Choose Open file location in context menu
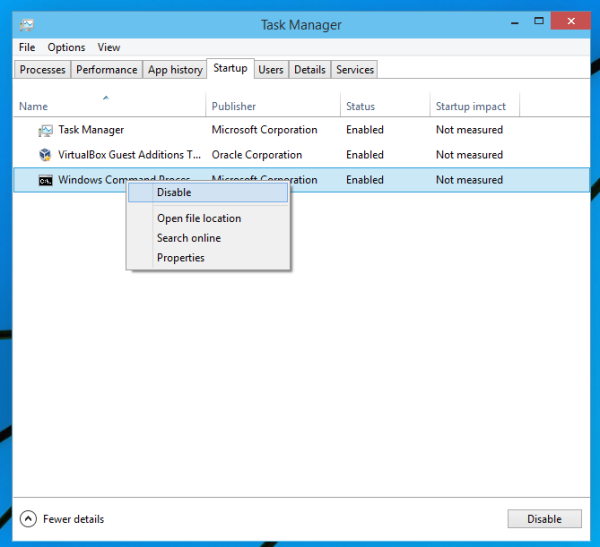 [x=208, y=219]
